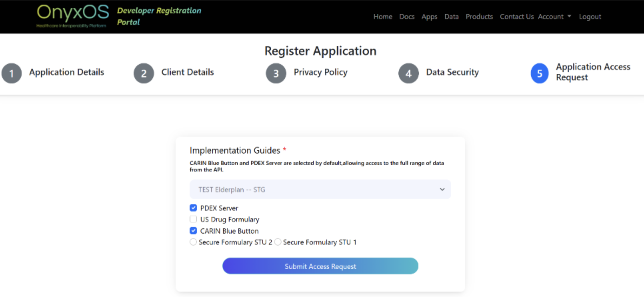Open the Docs navigation item
Screen dimensions: 644x297
(407, 17)
